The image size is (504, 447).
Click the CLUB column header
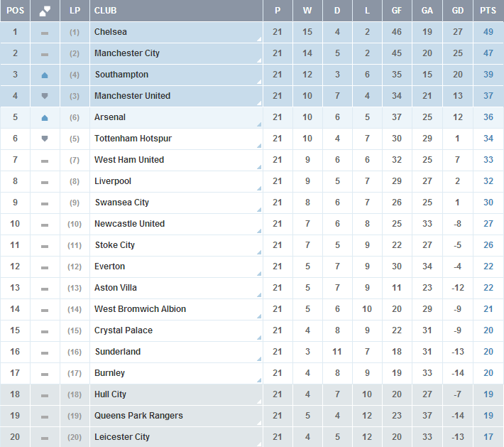pyautogui.click(x=106, y=11)
